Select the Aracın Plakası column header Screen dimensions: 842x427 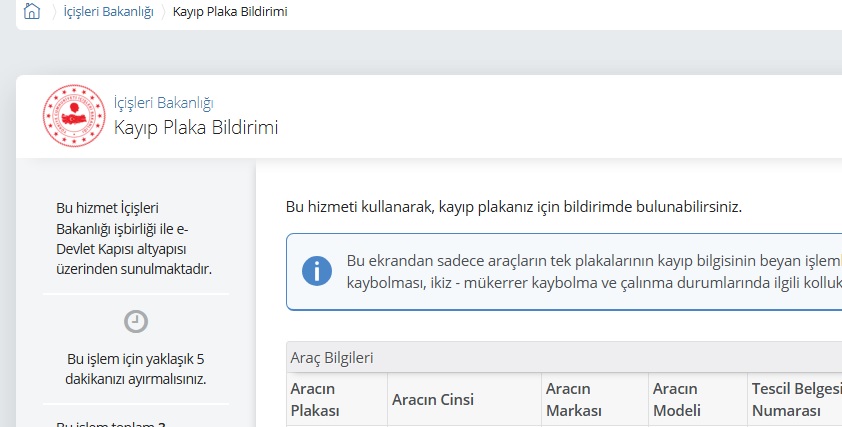click(316, 399)
